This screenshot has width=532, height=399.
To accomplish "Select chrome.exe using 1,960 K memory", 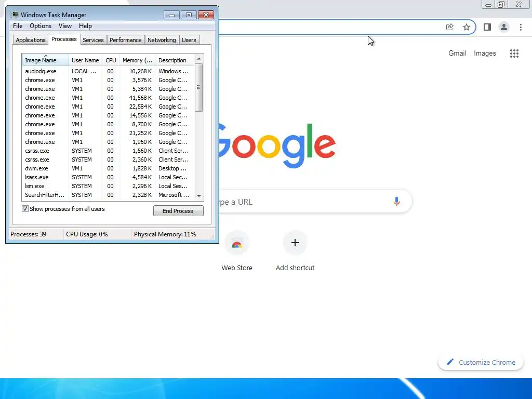I will coord(108,142).
